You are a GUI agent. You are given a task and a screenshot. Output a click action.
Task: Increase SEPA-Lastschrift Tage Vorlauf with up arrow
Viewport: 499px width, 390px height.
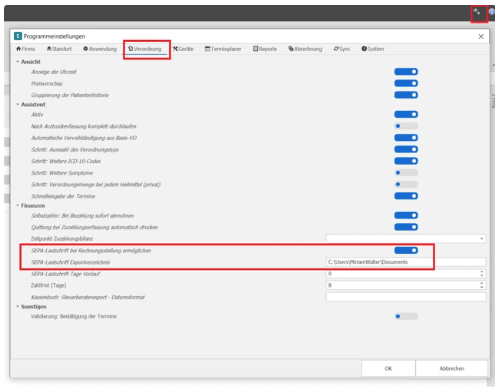tap(482, 272)
